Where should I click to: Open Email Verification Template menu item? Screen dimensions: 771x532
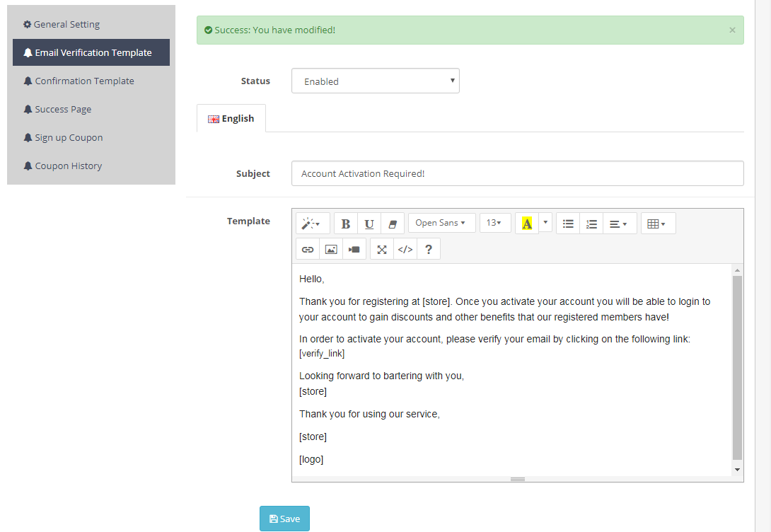(x=91, y=52)
